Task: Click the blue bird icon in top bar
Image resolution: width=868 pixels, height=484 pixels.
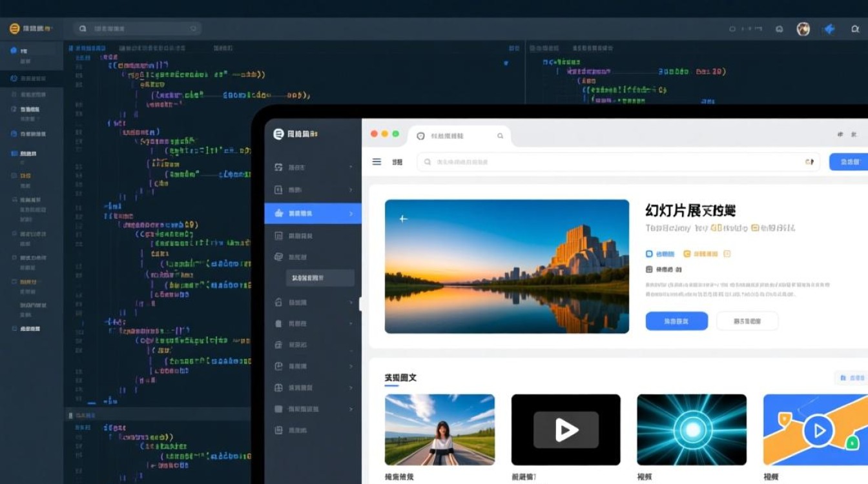Action: 829,29
